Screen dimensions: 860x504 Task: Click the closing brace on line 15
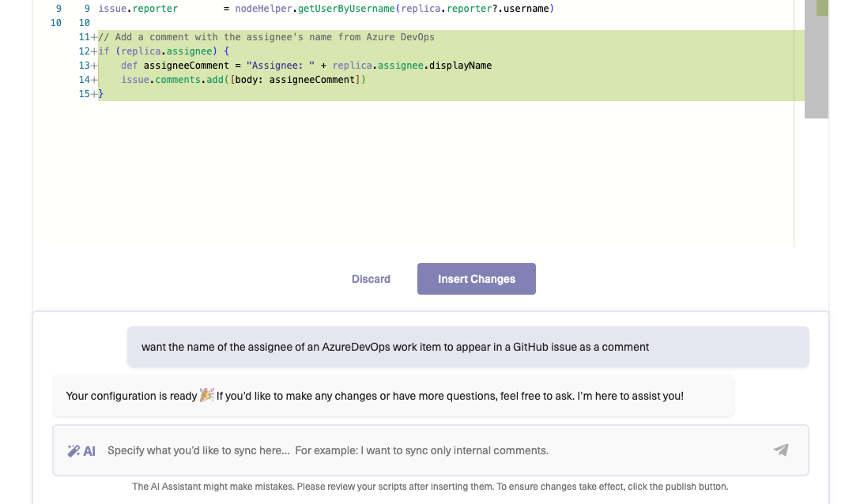pos(101,94)
